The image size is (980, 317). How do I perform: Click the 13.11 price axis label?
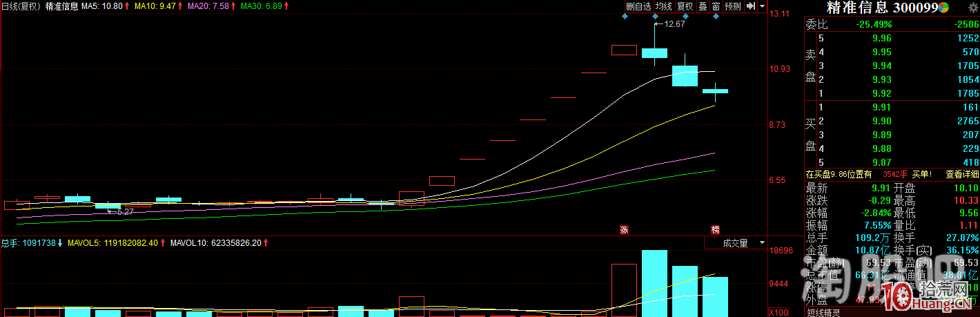point(781,13)
